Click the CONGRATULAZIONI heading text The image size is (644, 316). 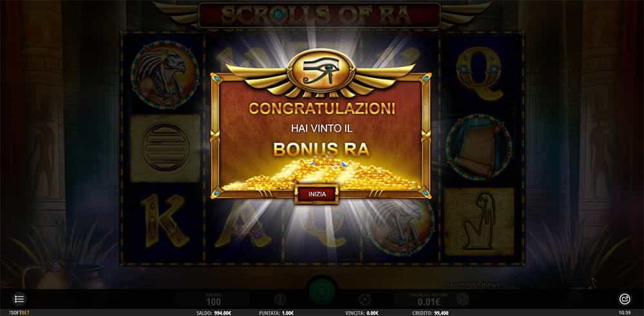pyautogui.click(x=322, y=108)
